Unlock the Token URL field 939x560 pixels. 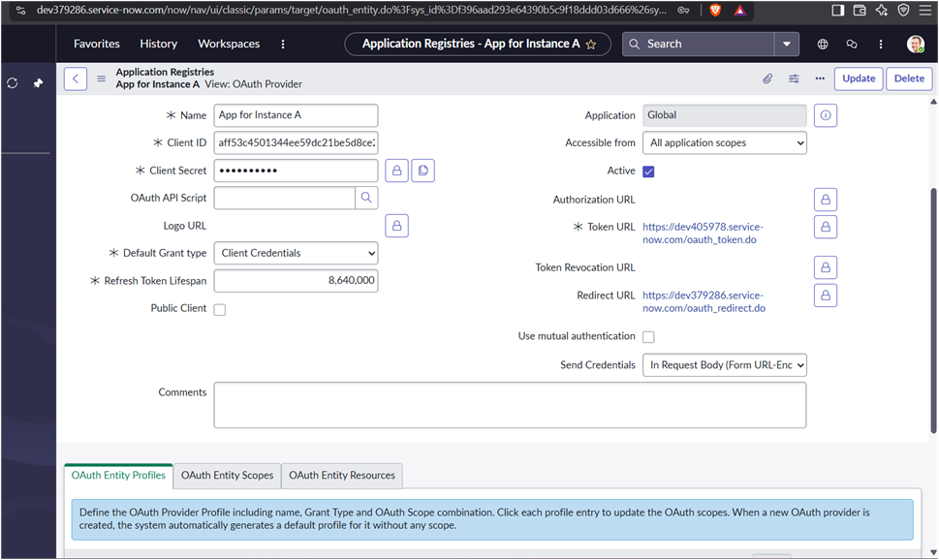[x=826, y=227]
